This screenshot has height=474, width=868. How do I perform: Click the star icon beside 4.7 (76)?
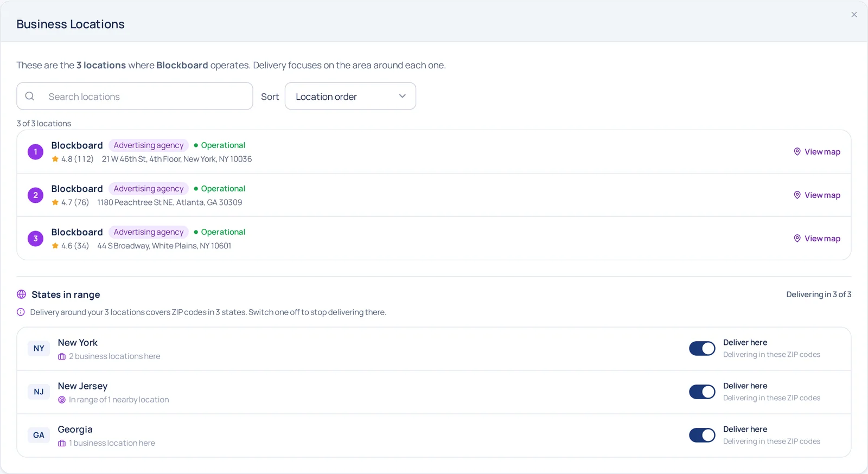[55, 202]
